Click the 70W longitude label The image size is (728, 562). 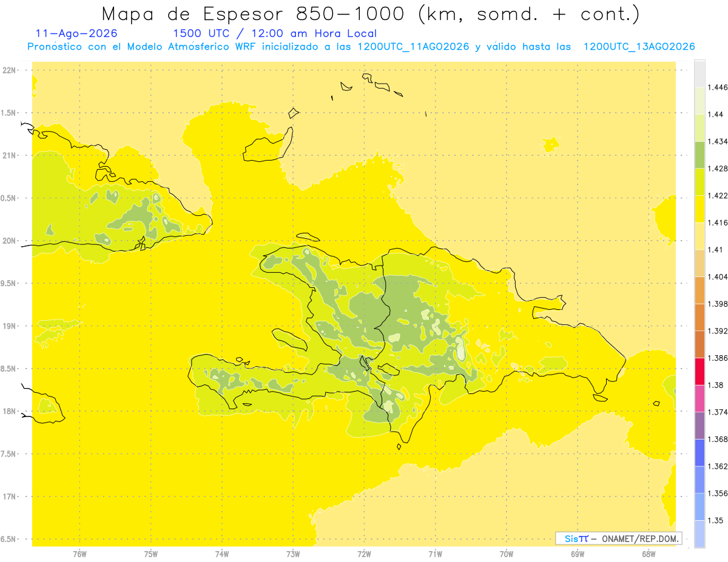tap(507, 555)
